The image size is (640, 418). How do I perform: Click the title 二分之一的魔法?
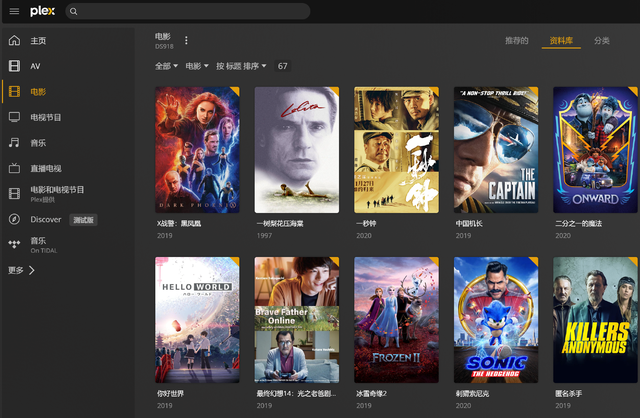click(x=578, y=223)
